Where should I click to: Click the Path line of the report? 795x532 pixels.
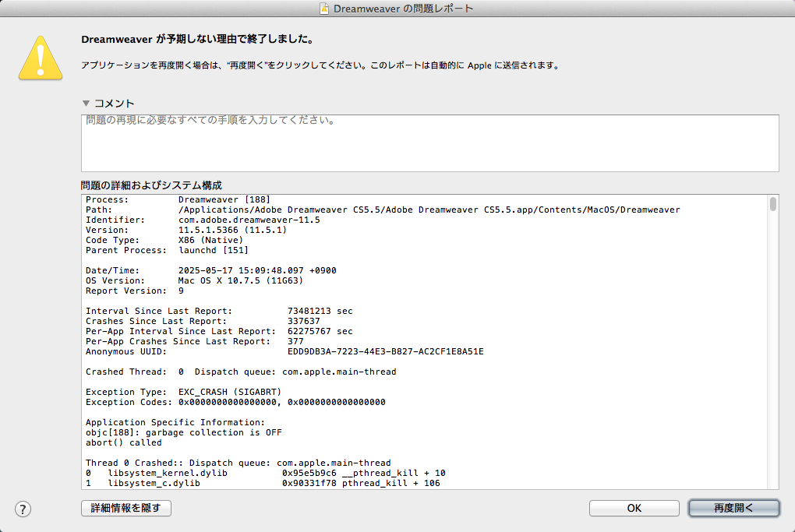click(x=383, y=210)
